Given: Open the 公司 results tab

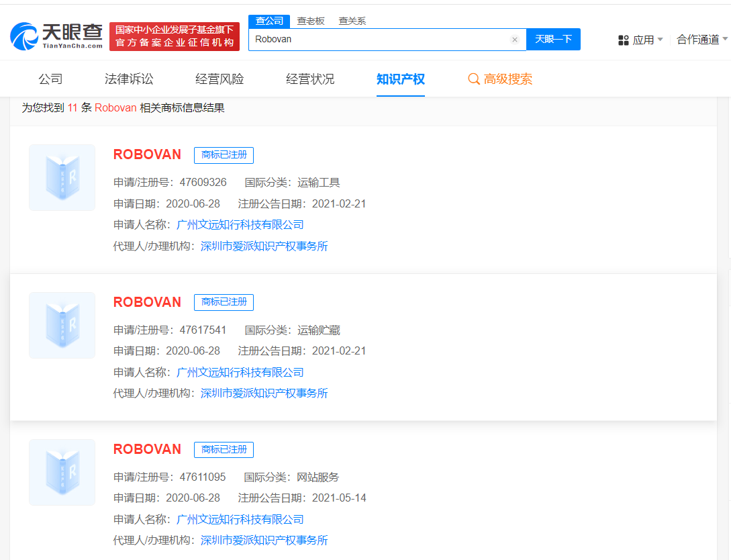Looking at the screenshot, I should [50, 79].
